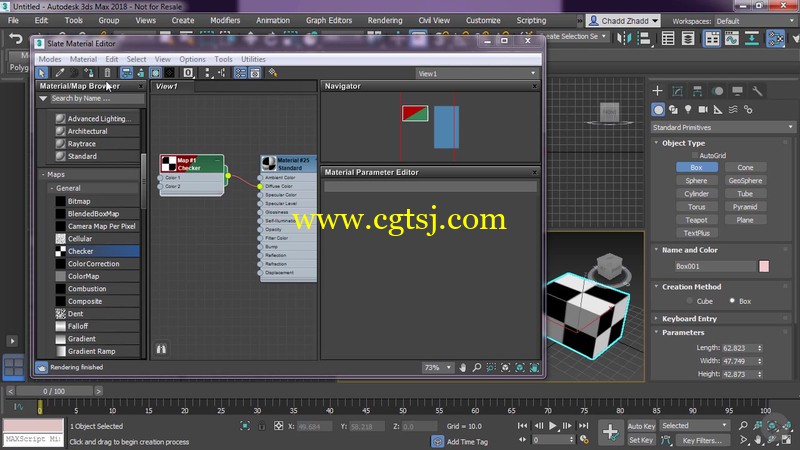
Task: Click the Mirror tool icon
Action: click(x=623, y=38)
